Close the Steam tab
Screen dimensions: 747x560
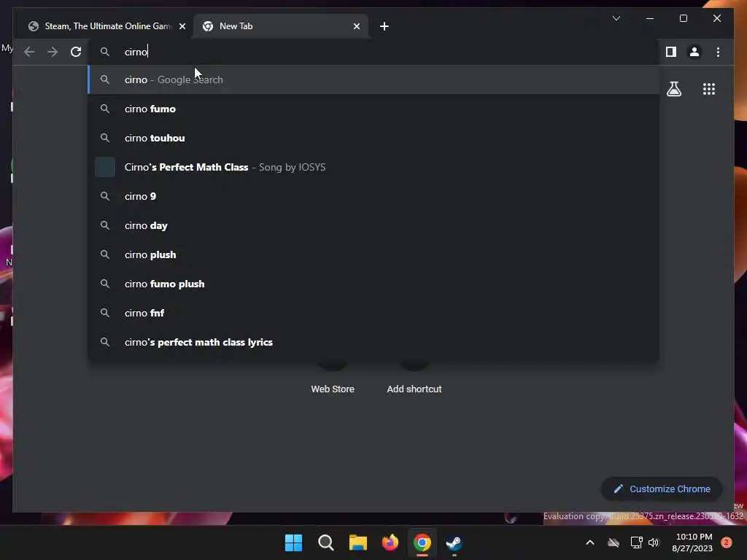point(182,26)
